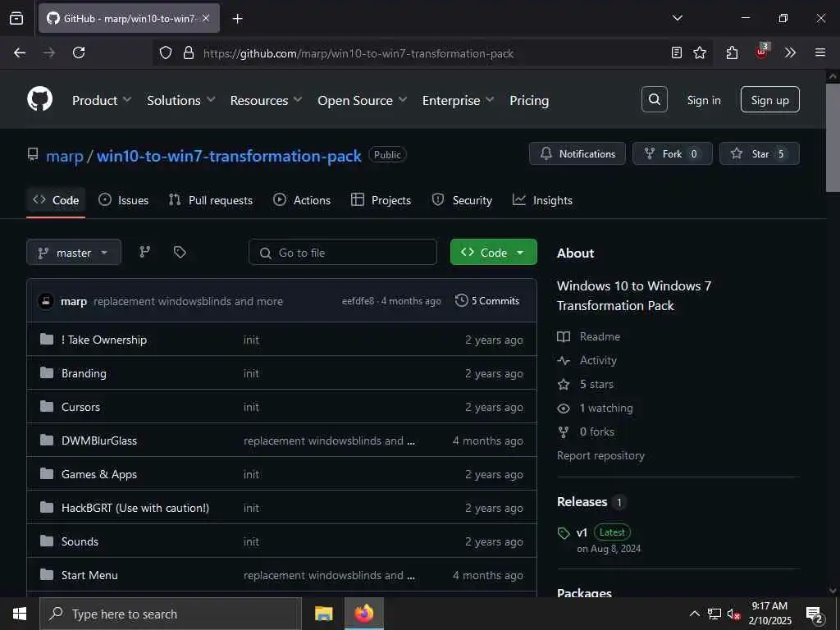Bookmark this page with the star icon
The height and width of the screenshot is (630, 840).
[700, 52]
